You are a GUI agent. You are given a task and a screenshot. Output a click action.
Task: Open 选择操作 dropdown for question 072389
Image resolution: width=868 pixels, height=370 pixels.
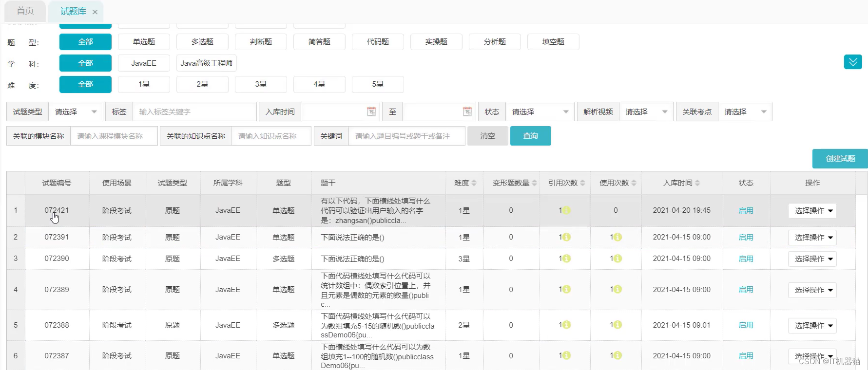pyautogui.click(x=812, y=290)
